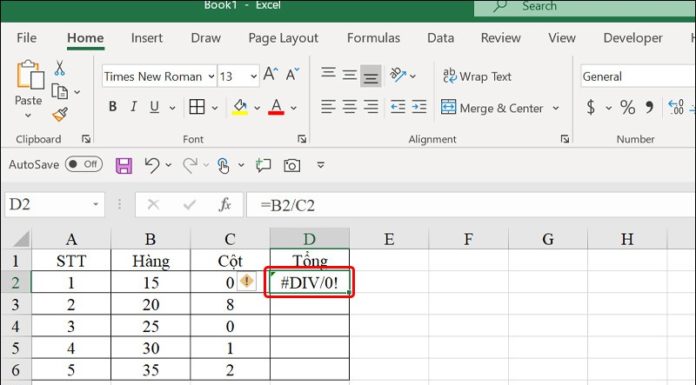Expand Fill Color dropdown arrow

[x=257, y=107]
